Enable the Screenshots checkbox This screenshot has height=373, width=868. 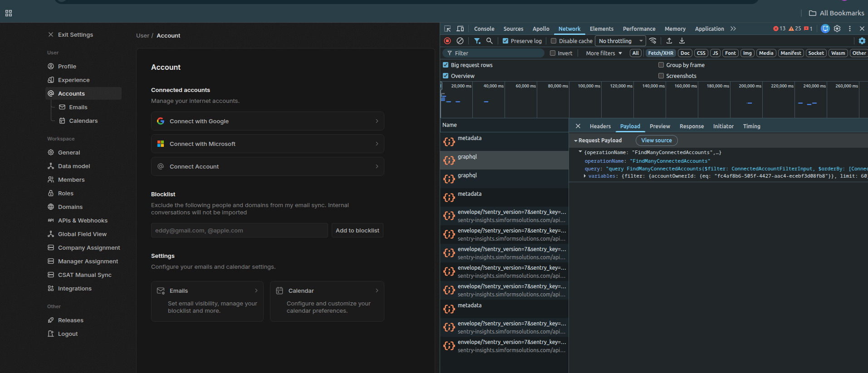(661, 76)
